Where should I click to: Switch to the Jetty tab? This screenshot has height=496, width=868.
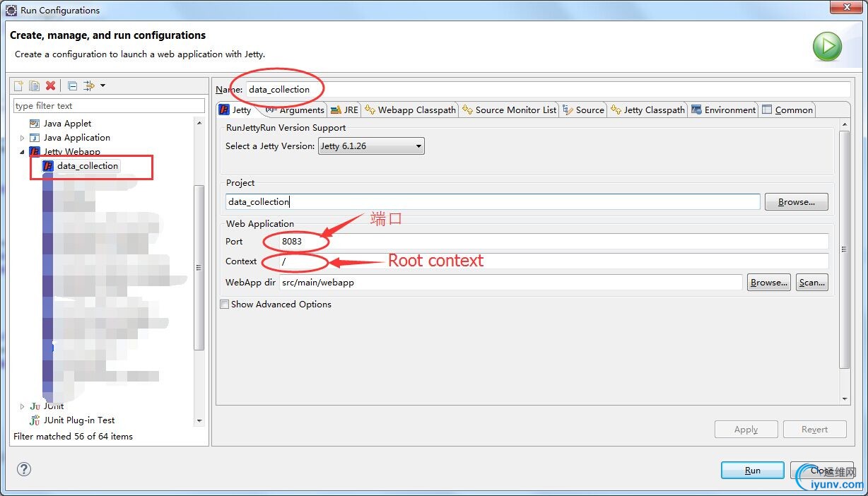[235, 110]
